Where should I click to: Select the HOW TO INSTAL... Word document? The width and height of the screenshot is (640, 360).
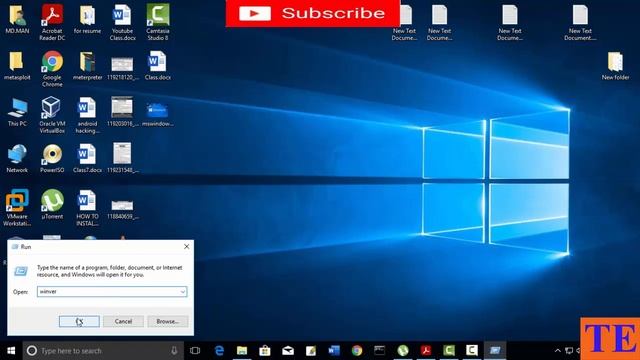87,208
